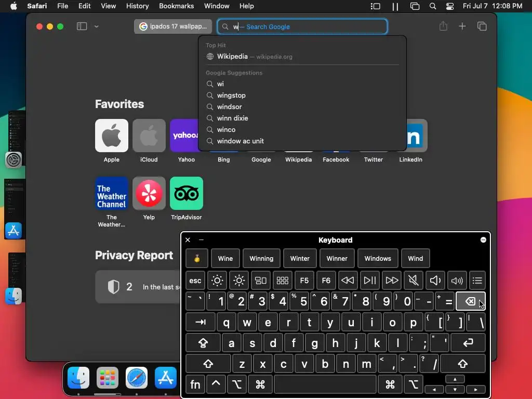Open the Yahoo favorite tile

click(184, 136)
